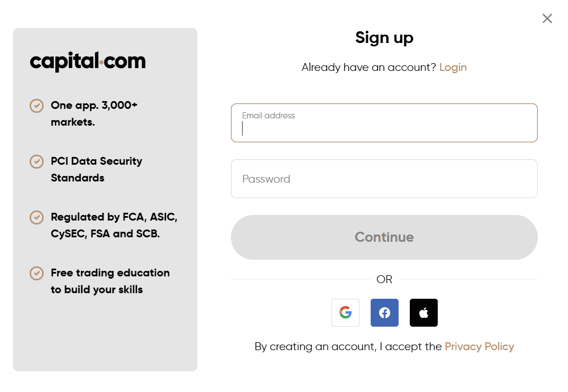Sign up using the Facebook icon
Image resolution: width=568 pixels, height=392 pixels.
point(384,313)
